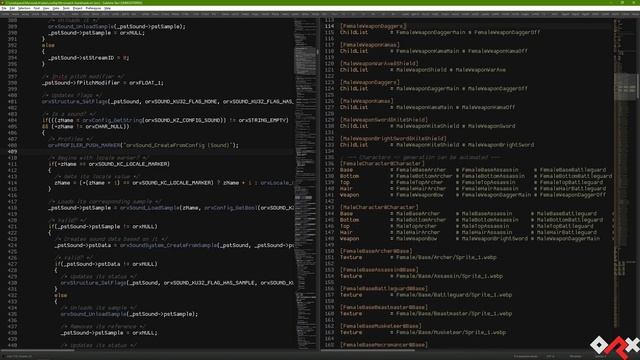Click FemaleWeaponBow value on line 141

(x=420, y=195)
